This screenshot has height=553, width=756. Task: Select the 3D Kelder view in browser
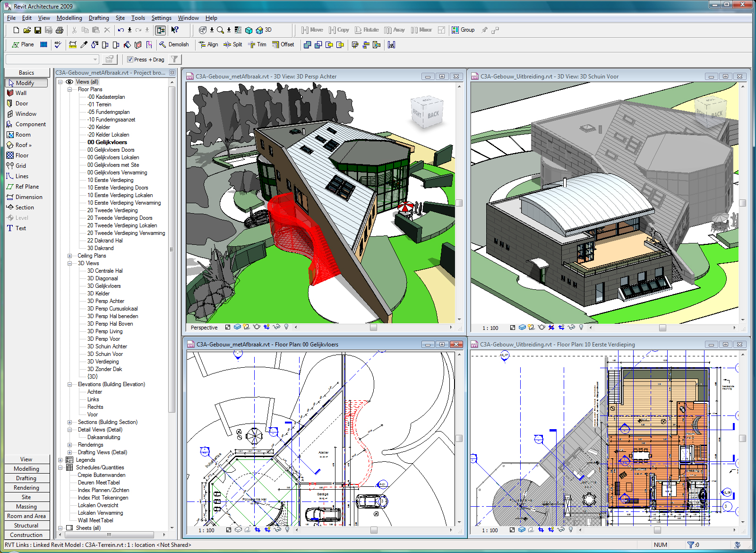pos(98,294)
